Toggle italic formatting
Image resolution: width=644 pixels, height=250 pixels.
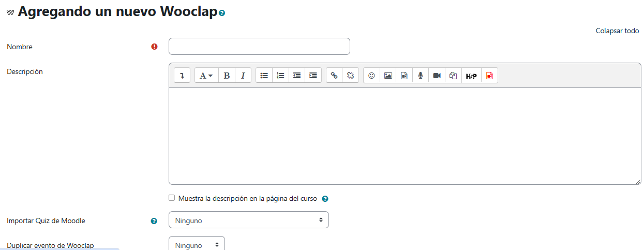tap(243, 76)
